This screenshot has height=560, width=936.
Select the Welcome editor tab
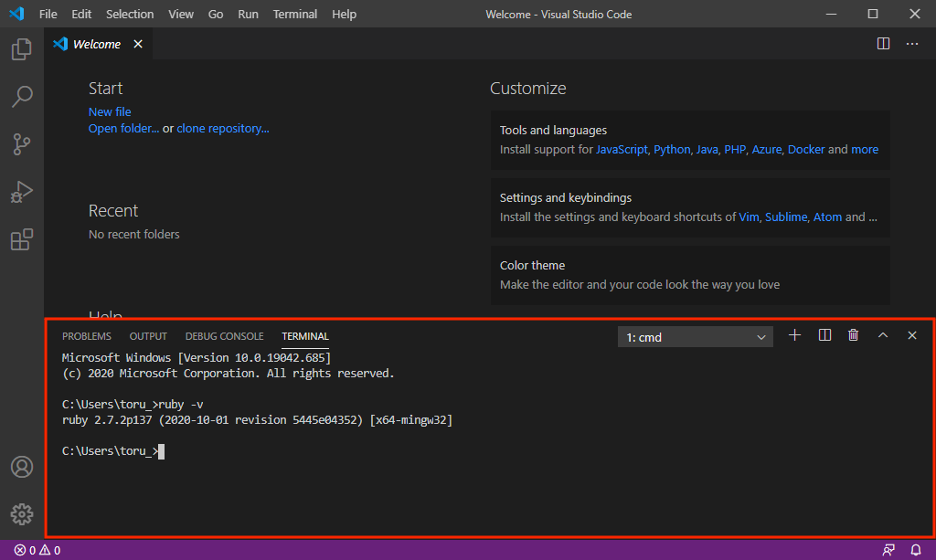point(98,44)
